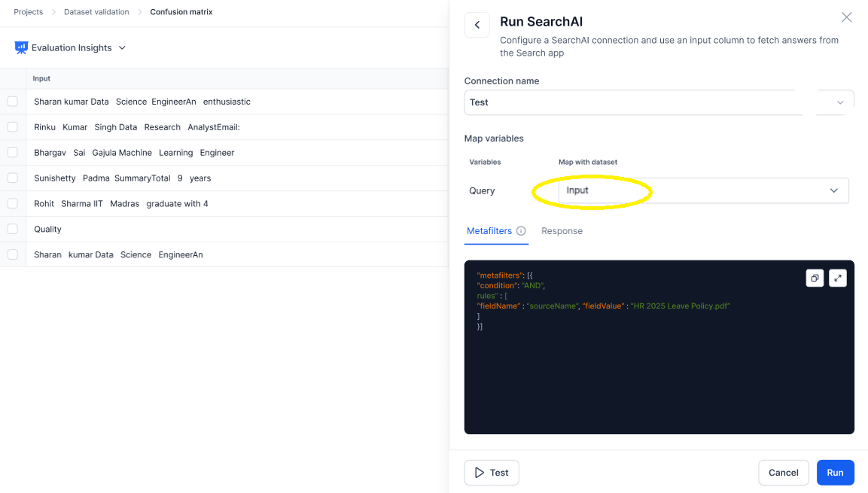The width and height of the screenshot is (868, 493).
Task: Open the Projects breadcrumb link
Action: [x=29, y=11]
